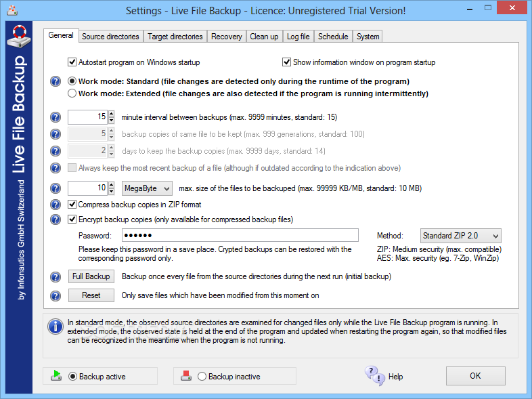The height and width of the screenshot is (399, 532).
Task: Click the red Backup inactive drive icon
Action: 186,376
